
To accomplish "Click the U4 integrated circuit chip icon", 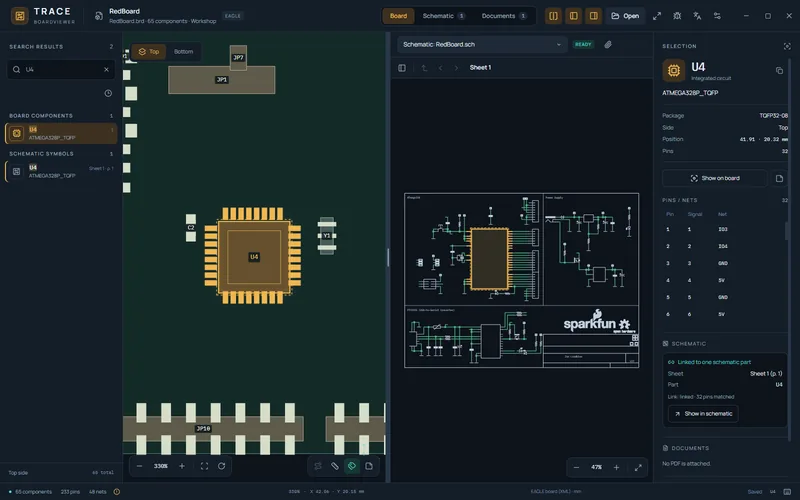I will [673, 70].
